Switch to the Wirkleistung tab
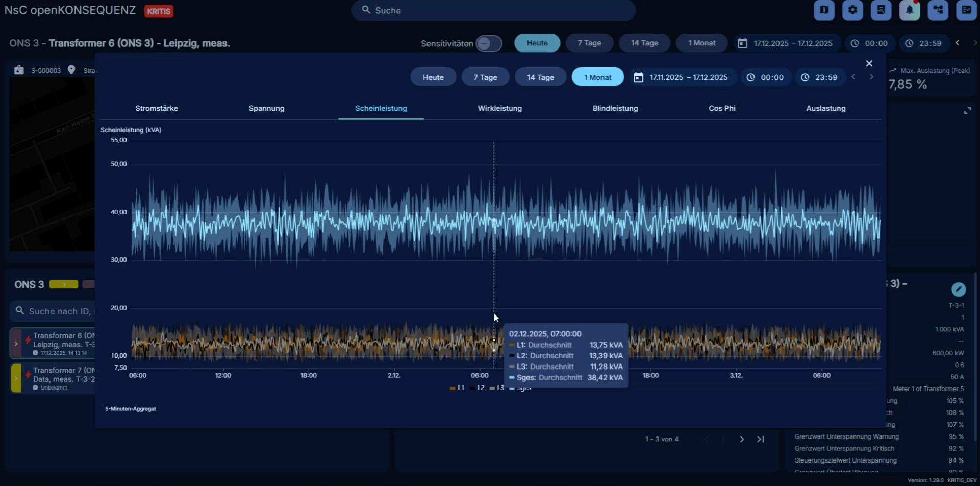Image resolution: width=980 pixels, height=486 pixels. click(499, 108)
